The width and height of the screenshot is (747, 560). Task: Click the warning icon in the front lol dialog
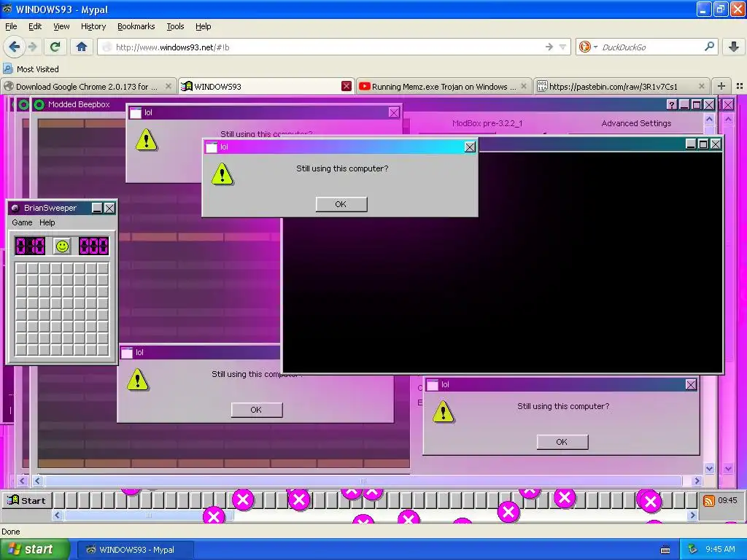pyautogui.click(x=222, y=174)
